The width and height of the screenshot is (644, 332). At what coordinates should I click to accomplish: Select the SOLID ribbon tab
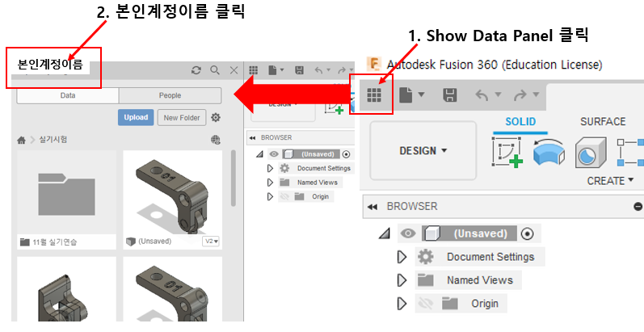tap(520, 122)
